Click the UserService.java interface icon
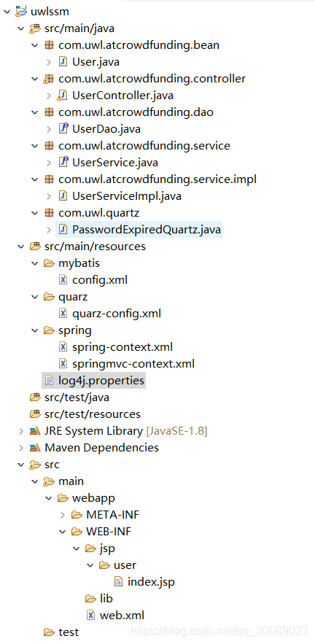This screenshot has height=644, width=315. pos(63,162)
